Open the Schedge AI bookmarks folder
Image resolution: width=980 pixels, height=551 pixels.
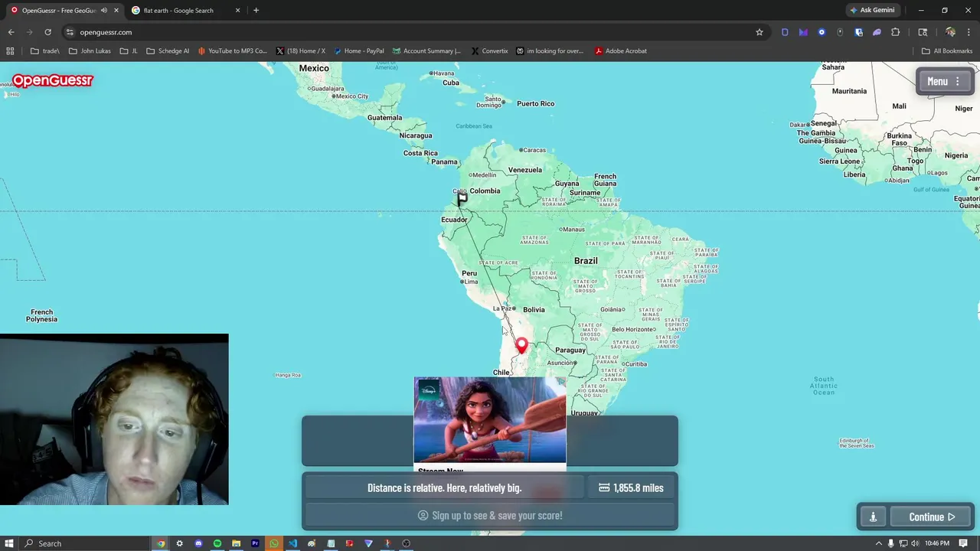(x=167, y=51)
